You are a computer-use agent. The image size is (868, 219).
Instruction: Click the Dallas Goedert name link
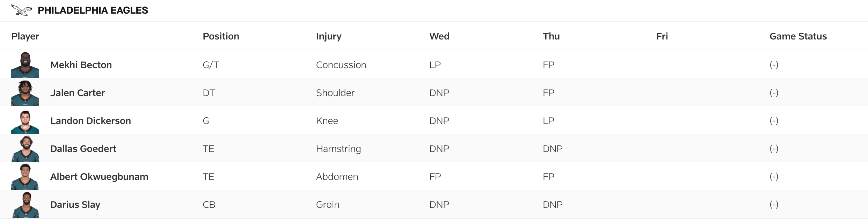83,149
